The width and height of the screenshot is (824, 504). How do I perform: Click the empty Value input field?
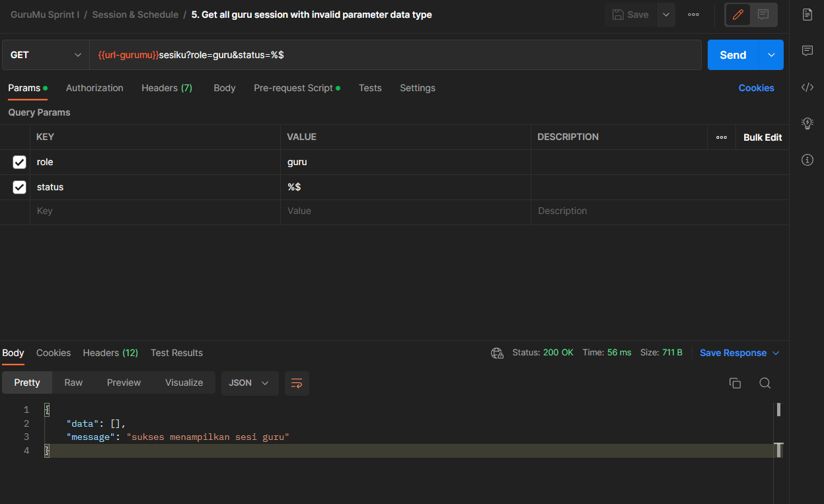(x=406, y=212)
